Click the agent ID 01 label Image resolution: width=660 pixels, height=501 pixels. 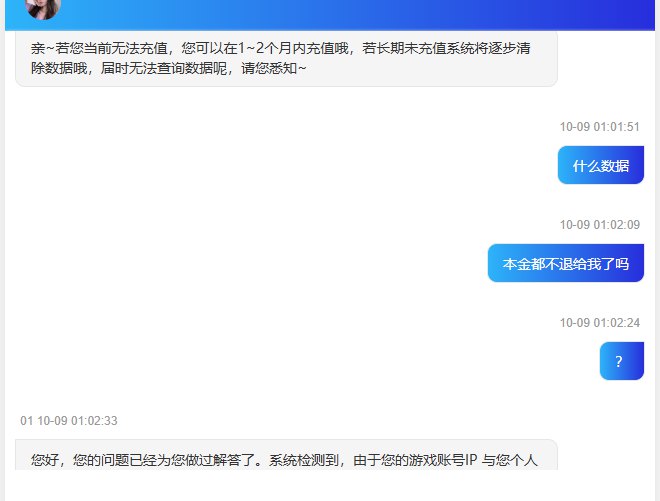tap(26, 421)
